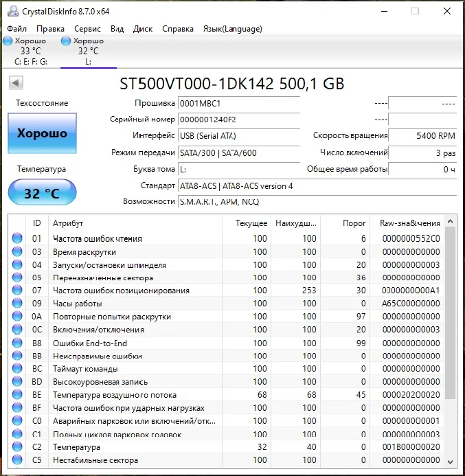
Task: Click status orb for attribute 07 seek error rate
Action: (x=17, y=291)
